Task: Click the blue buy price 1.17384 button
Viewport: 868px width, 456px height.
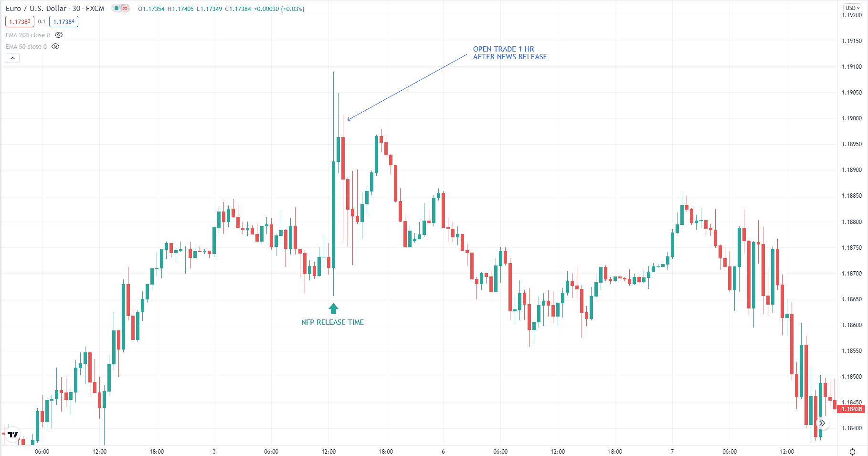Action: tap(64, 21)
